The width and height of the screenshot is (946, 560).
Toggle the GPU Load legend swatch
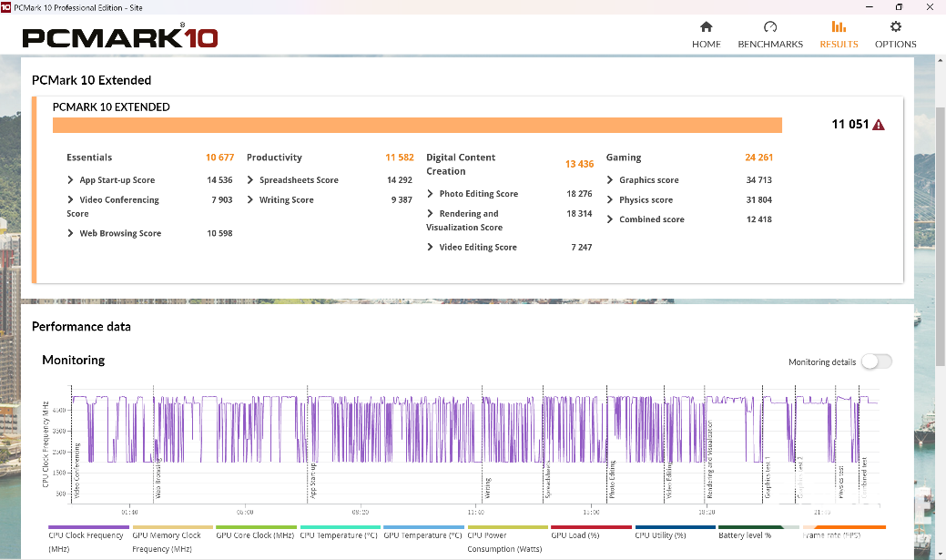tap(591, 527)
